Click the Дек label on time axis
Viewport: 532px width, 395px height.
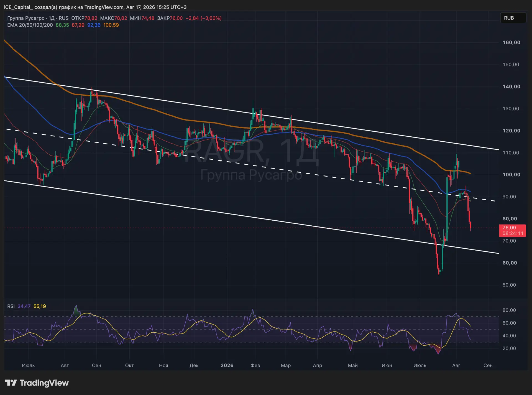coord(194,365)
